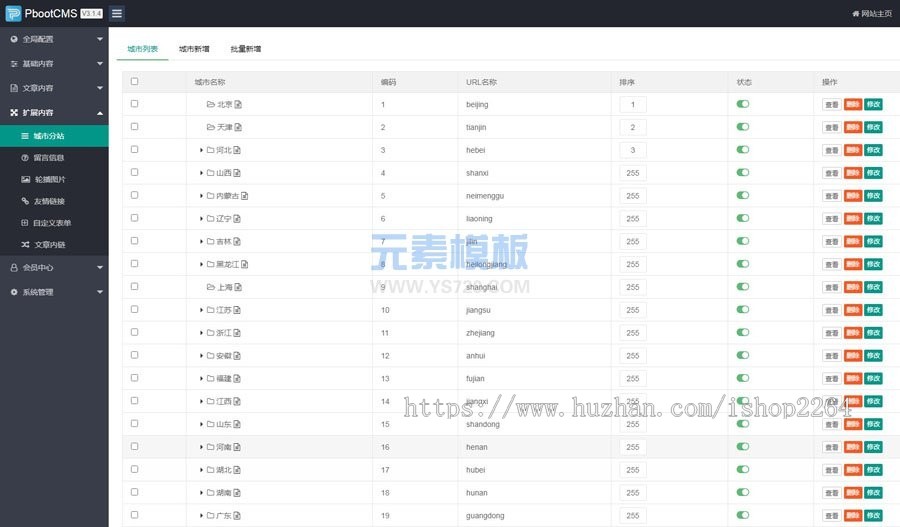Image resolution: width=900 pixels, height=527 pixels.
Task: Click the sort order field for anhui
Action: coord(633,356)
